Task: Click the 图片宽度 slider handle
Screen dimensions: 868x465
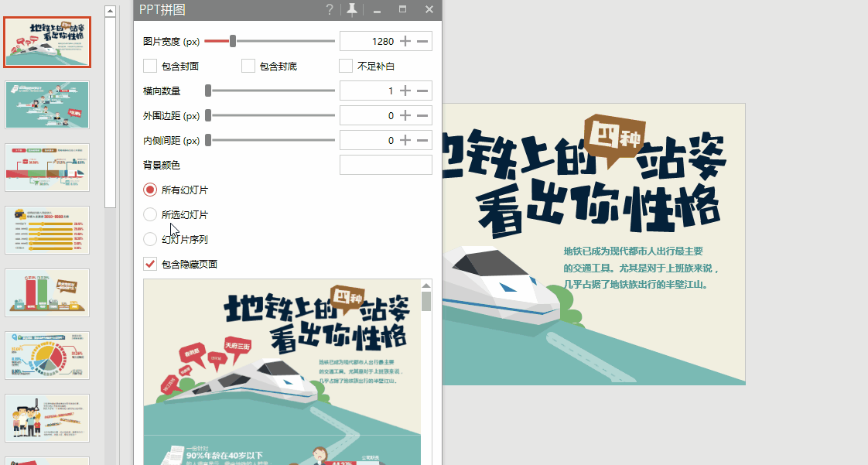Action: 232,41
